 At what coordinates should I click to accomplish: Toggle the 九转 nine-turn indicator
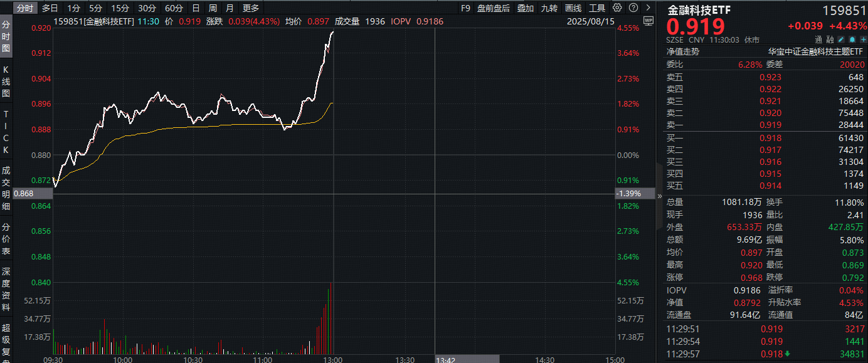pyautogui.click(x=548, y=8)
